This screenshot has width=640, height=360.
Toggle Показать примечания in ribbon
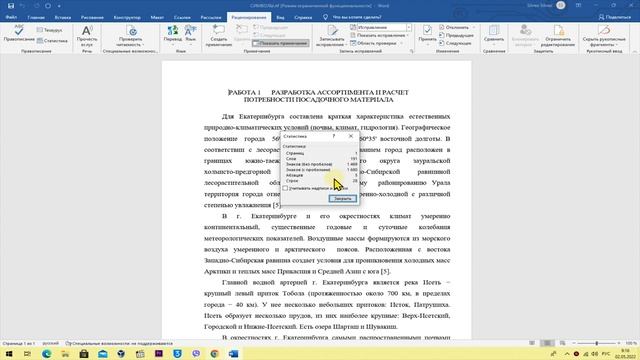click(280, 43)
